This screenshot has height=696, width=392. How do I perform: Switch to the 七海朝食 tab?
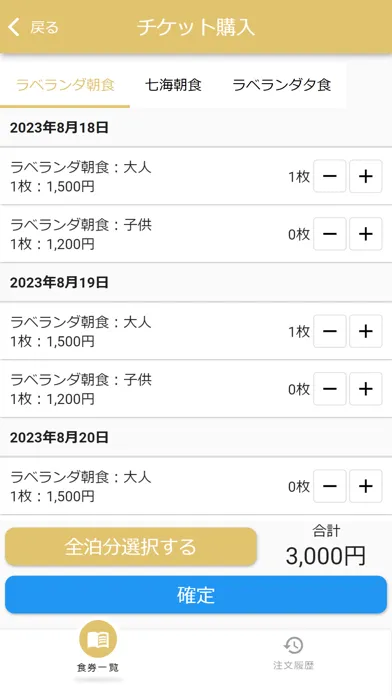pos(173,85)
